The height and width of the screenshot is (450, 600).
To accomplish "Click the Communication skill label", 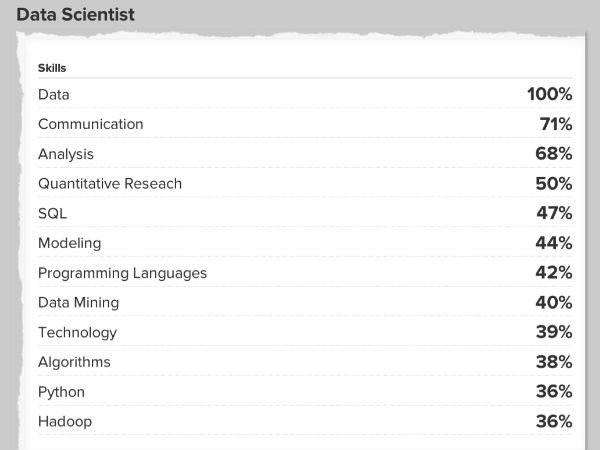I will [x=91, y=124].
